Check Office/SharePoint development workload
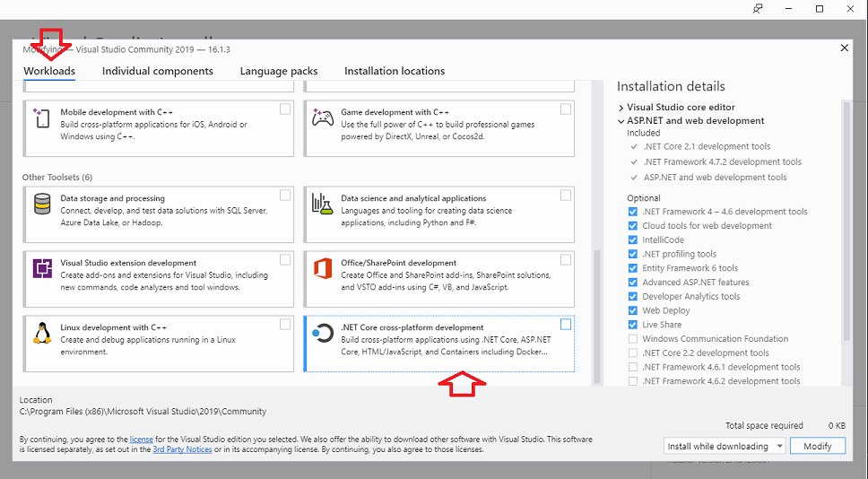 [566, 260]
